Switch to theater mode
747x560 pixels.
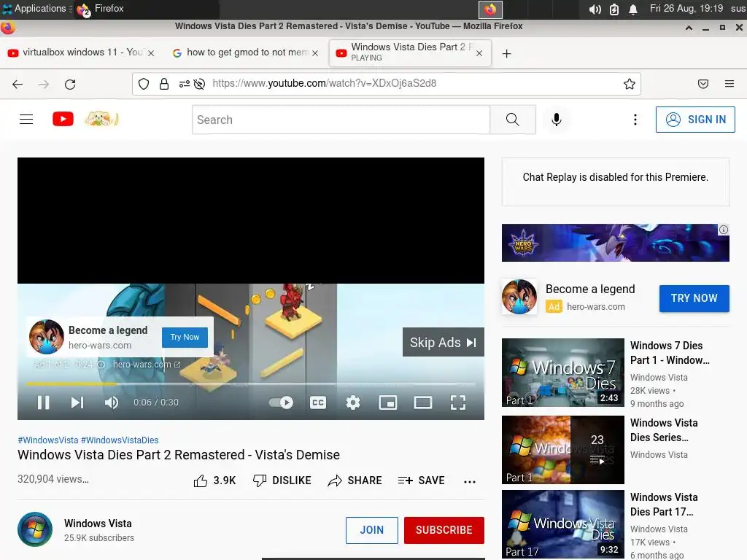[x=423, y=402]
